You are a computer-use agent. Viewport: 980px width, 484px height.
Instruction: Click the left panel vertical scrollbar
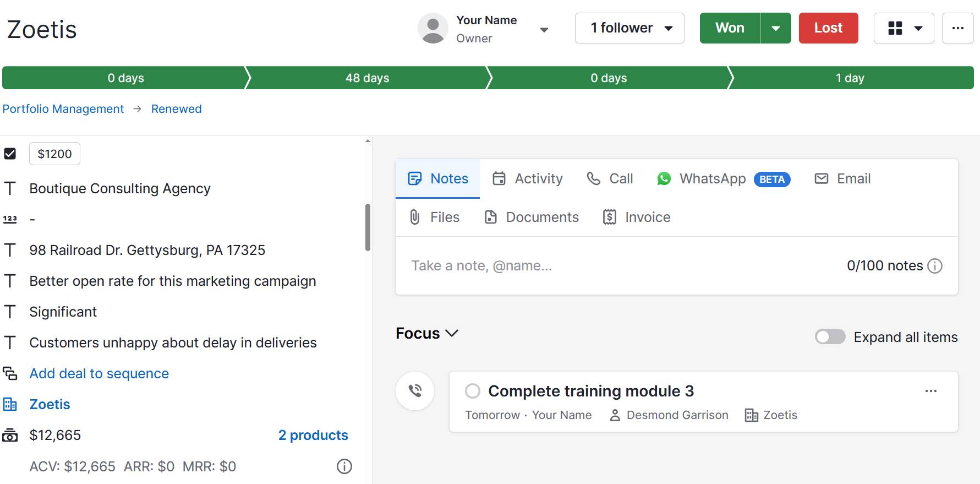click(368, 227)
